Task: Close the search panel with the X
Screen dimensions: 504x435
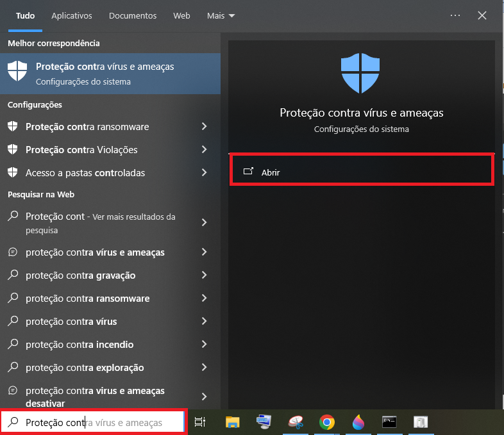Action: (482, 15)
